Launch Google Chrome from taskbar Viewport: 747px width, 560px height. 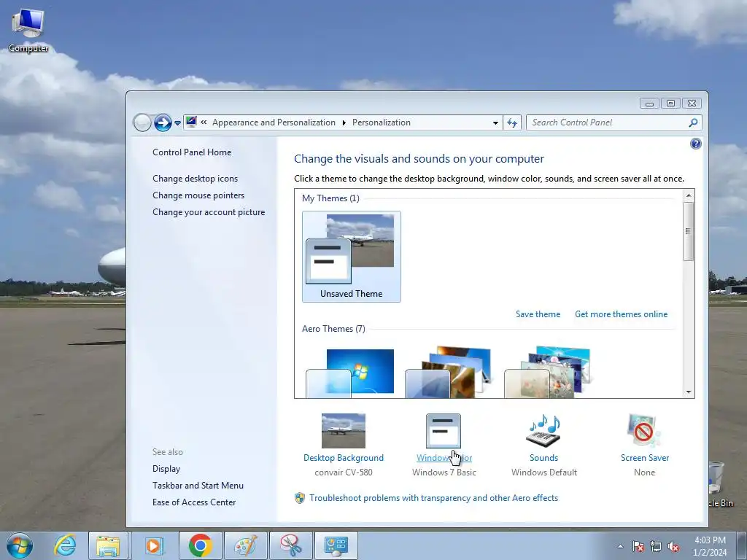(x=200, y=545)
